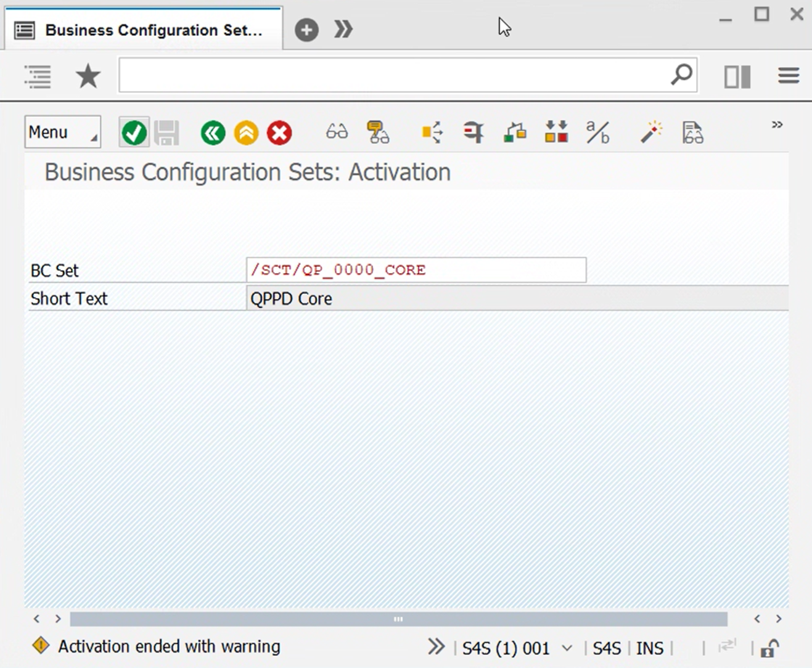Click the glasses Display icon

click(337, 132)
